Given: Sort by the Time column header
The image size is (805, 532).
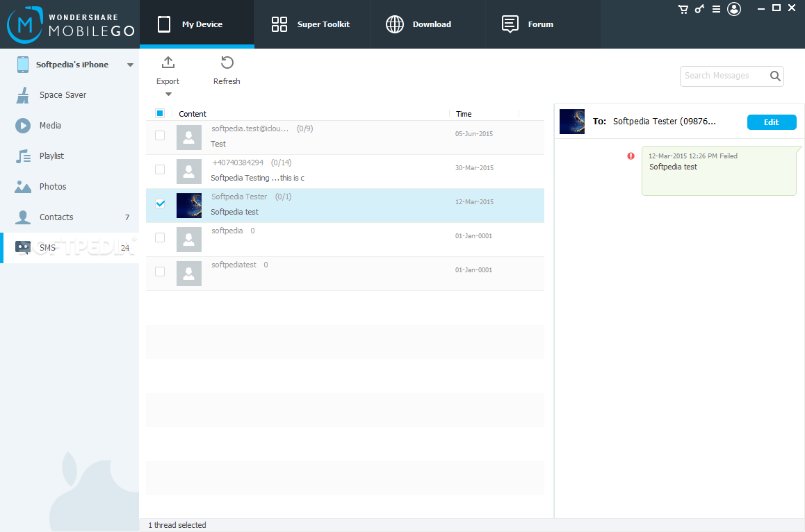Looking at the screenshot, I should click(464, 114).
